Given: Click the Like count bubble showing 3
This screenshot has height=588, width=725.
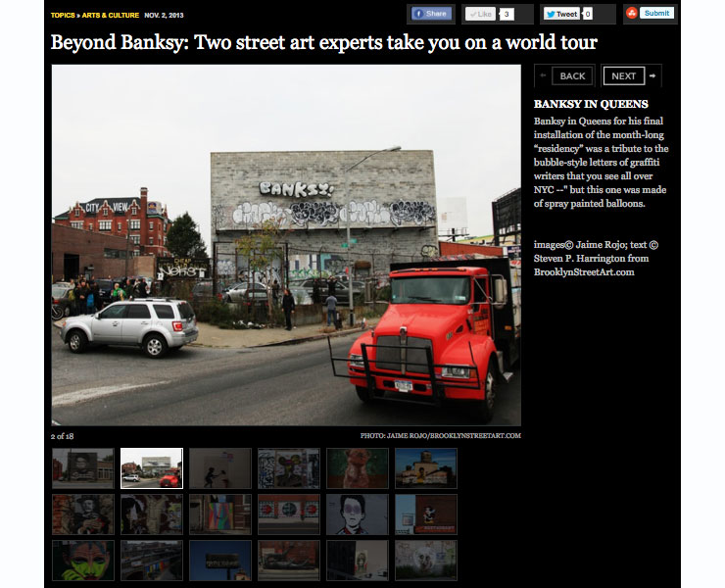Looking at the screenshot, I should 507,14.
